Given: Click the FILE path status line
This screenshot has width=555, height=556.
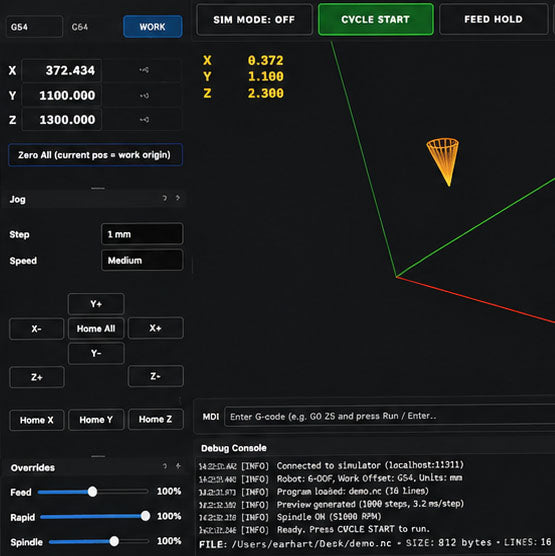Looking at the screenshot, I should pyautogui.click(x=375, y=543).
